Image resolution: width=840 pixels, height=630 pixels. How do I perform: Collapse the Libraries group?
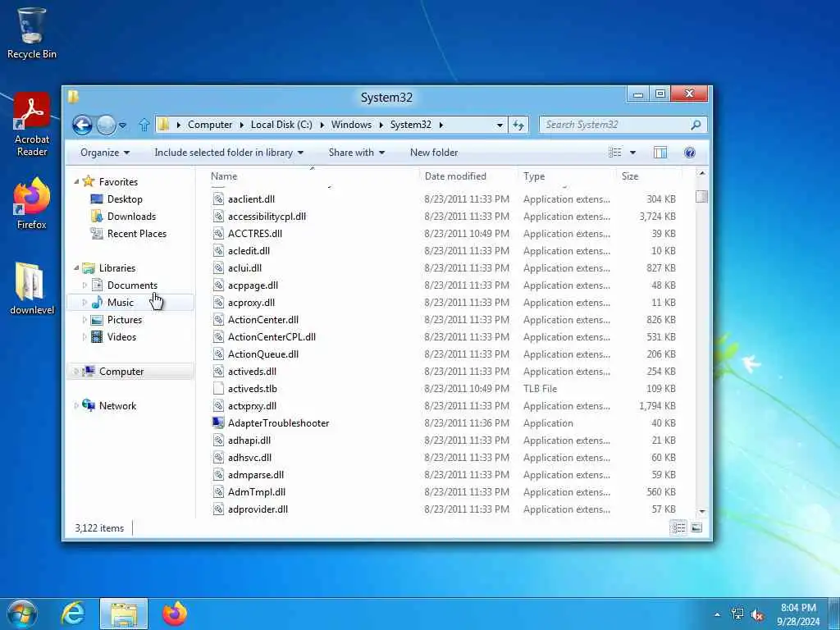(76, 267)
